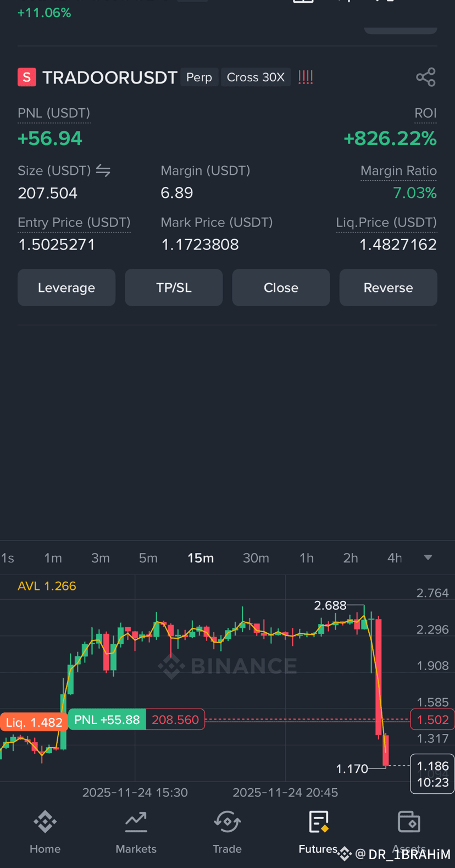Tap the +11.06% value at top
The image size is (455, 868).
pos(45,13)
